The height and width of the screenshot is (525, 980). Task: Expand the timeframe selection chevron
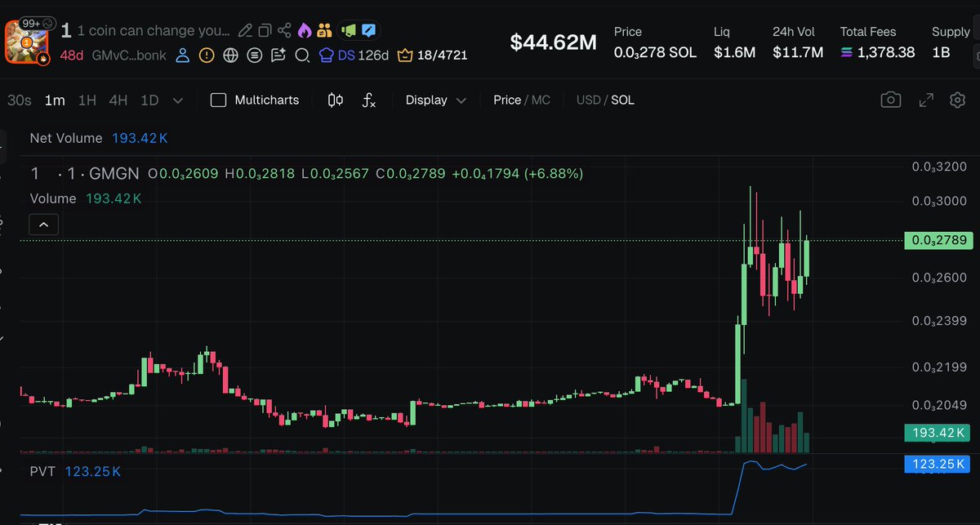[178, 100]
